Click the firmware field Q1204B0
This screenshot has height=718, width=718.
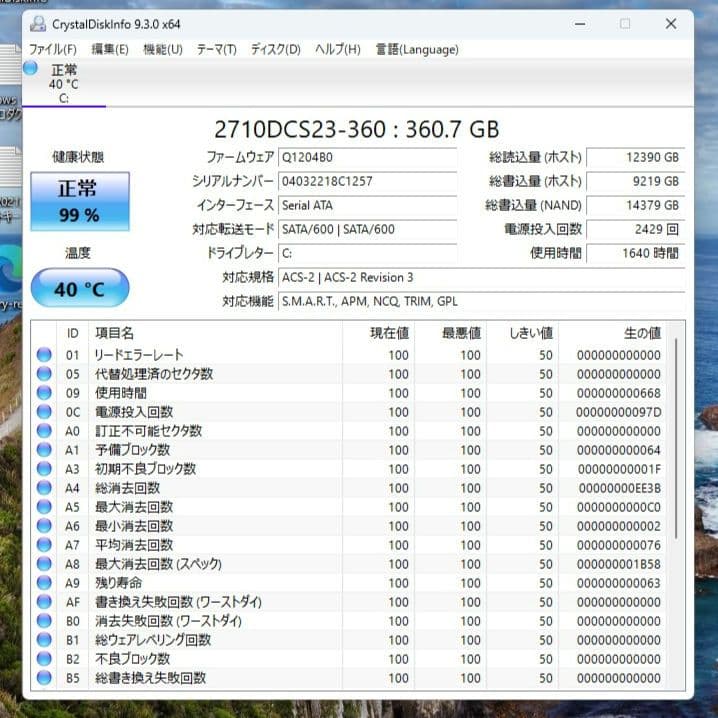tap(367, 158)
